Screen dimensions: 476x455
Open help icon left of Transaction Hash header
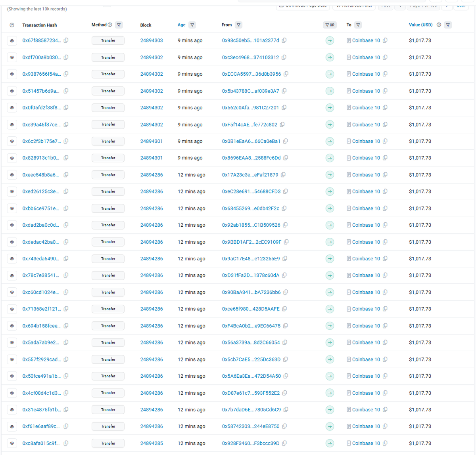[x=12, y=25]
